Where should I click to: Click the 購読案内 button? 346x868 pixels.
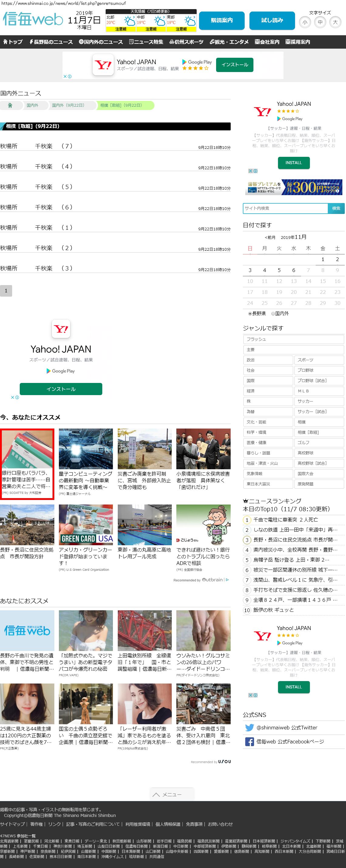pyautogui.click(x=222, y=21)
